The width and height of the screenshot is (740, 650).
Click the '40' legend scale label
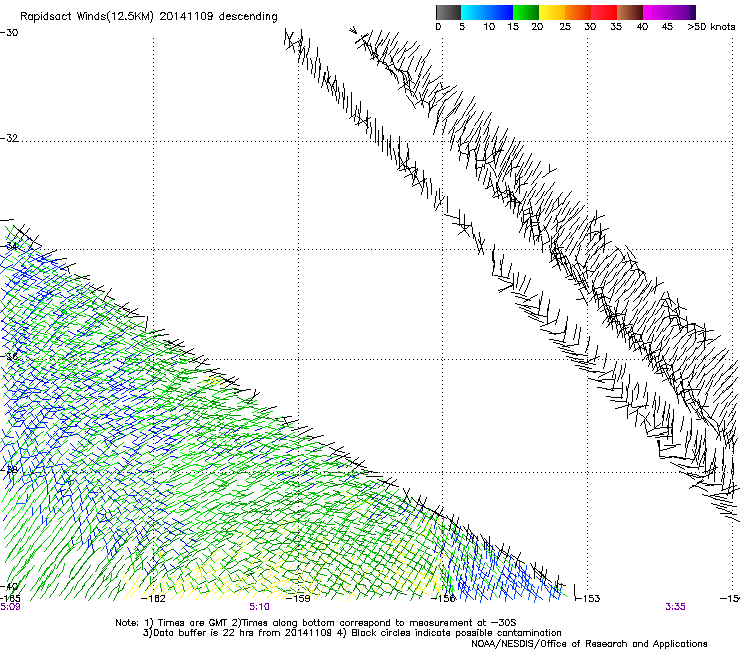click(642, 27)
